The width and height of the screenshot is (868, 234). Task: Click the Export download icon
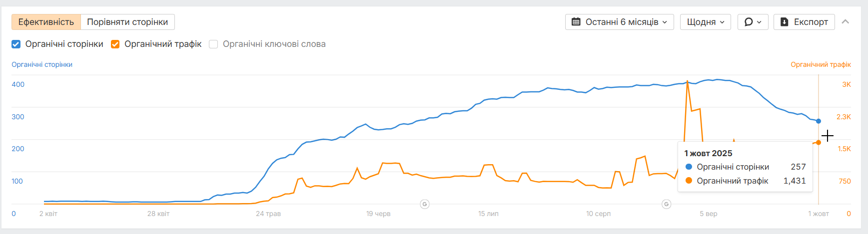pyautogui.click(x=785, y=22)
